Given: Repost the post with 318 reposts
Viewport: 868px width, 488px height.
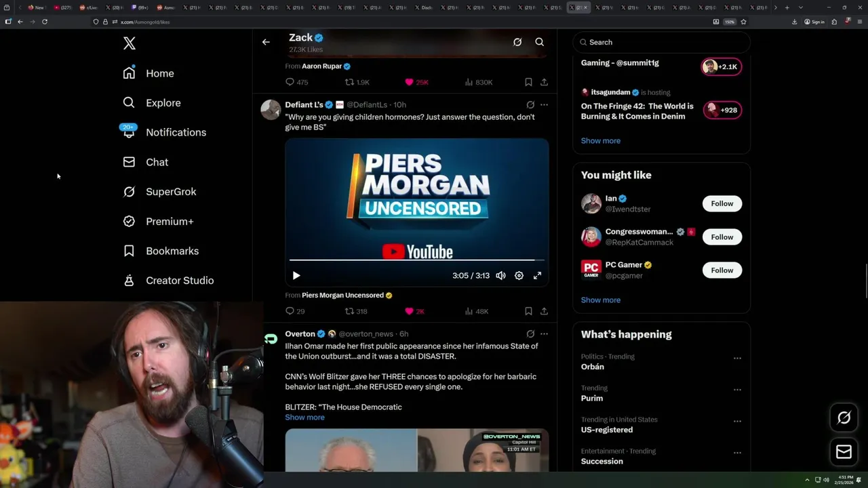Looking at the screenshot, I should click(356, 311).
